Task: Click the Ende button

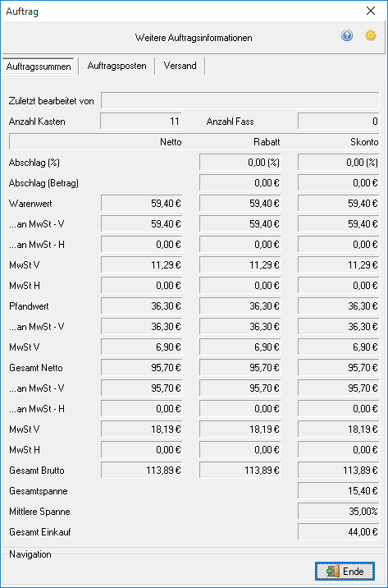Action: [x=345, y=571]
